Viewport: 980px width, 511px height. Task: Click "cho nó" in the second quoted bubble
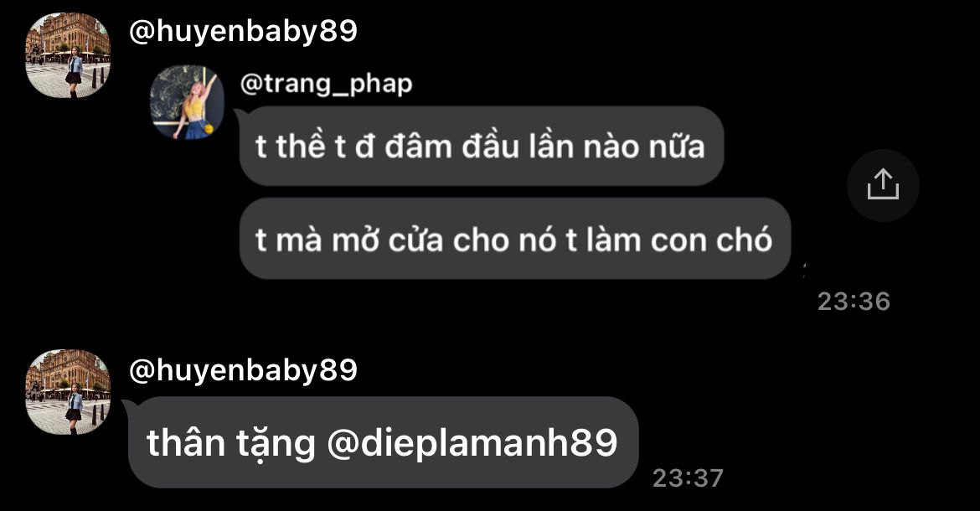tap(504, 240)
